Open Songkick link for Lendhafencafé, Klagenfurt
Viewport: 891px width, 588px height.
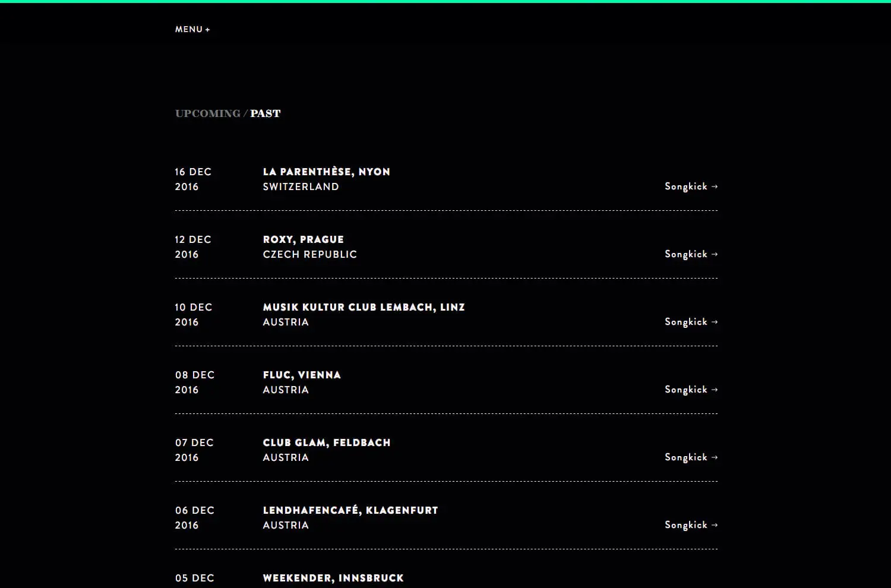(x=691, y=525)
